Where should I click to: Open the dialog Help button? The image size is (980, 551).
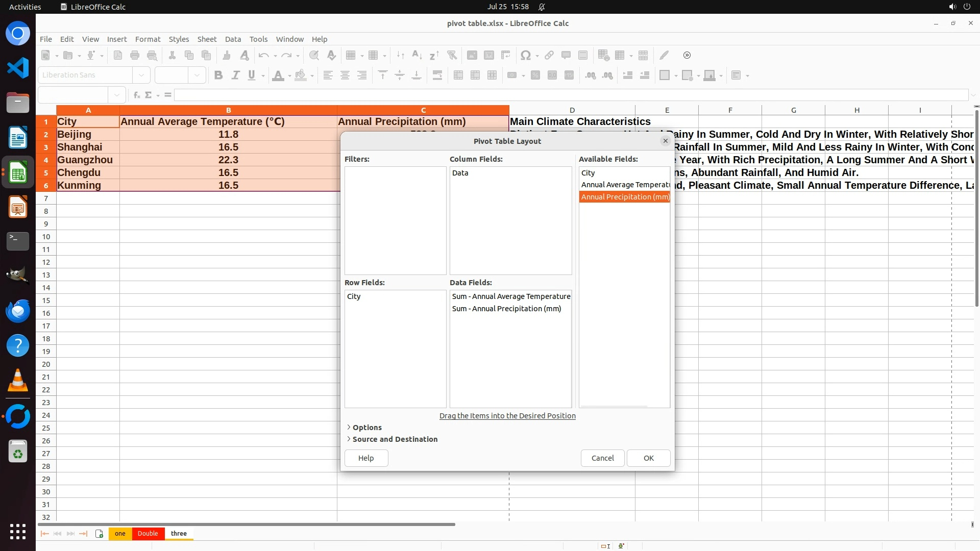click(x=366, y=458)
